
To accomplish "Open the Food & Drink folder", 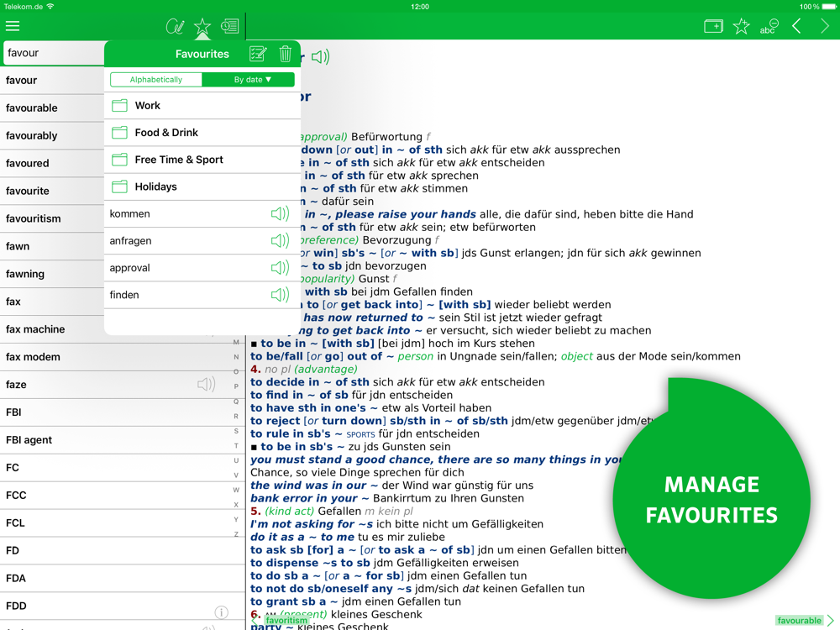I will pos(202,133).
